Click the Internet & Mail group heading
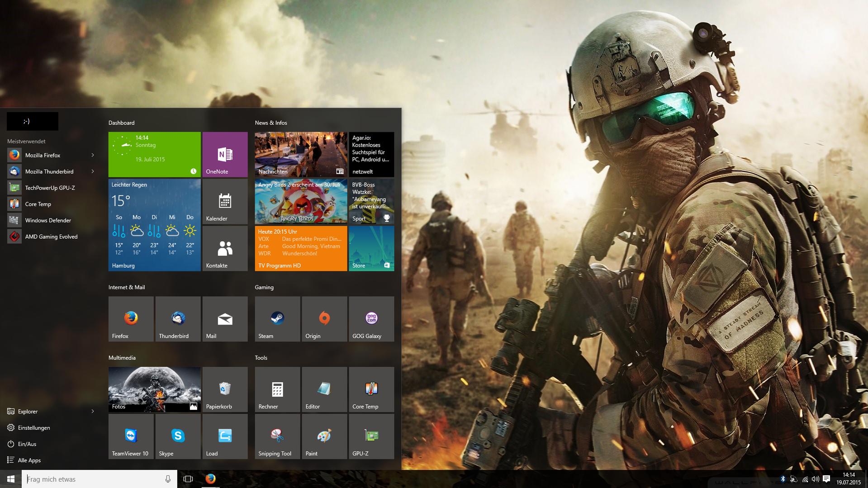Screen dimensions: 868x488 tap(127, 287)
